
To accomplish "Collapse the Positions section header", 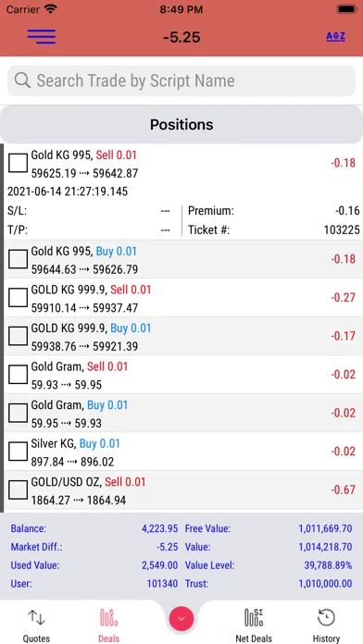I will [181, 124].
